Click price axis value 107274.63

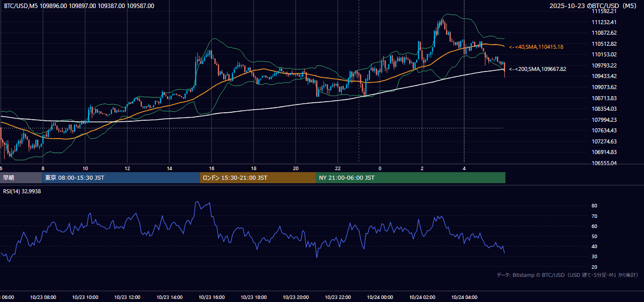(x=604, y=141)
